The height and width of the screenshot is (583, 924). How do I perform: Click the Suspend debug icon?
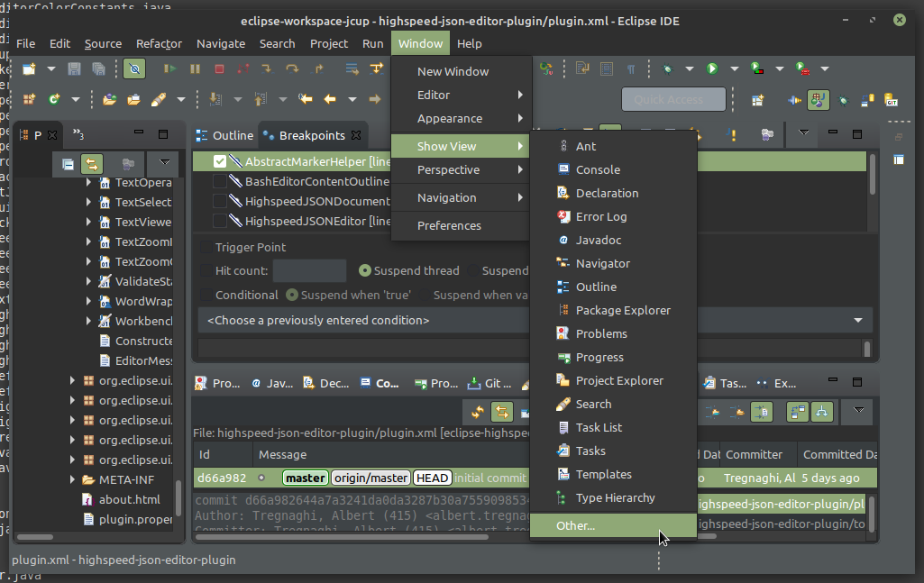(195, 68)
